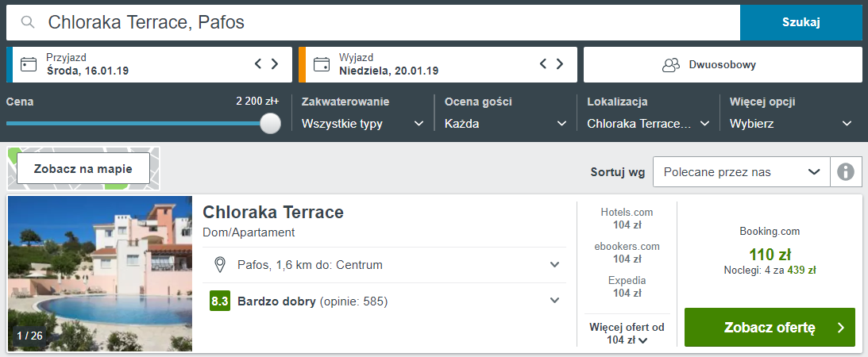The width and height of the screenshot is (868, 357).
Task: Go to next departure day arrow
Action: pos(560,63)
